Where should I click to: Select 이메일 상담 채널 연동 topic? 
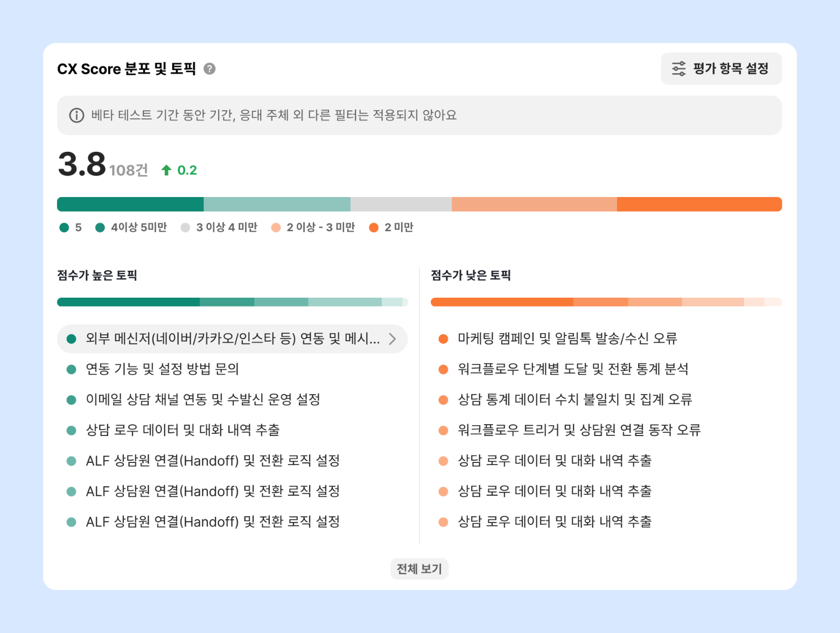203,400
